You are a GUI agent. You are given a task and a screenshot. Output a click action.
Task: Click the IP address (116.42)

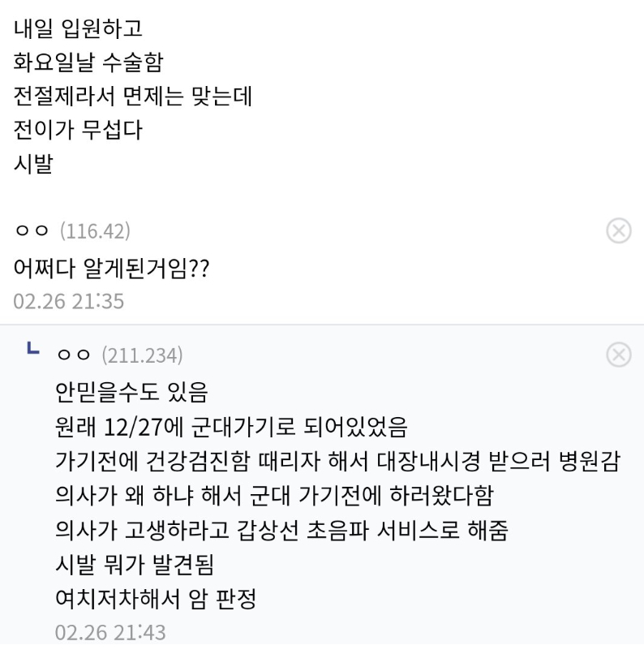pyautogui.click(x=94, y=231)
